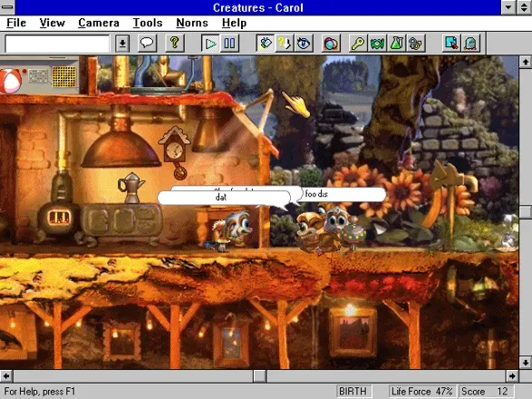
Task: Click the vertical scrollbar down arrow
Action: [x=526, y=363]
